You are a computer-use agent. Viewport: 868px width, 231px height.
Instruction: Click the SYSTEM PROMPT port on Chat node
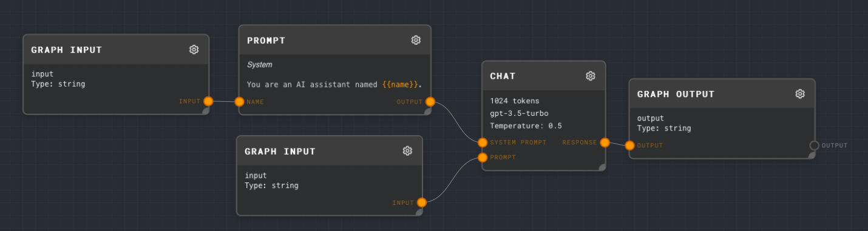click(483, 142)
